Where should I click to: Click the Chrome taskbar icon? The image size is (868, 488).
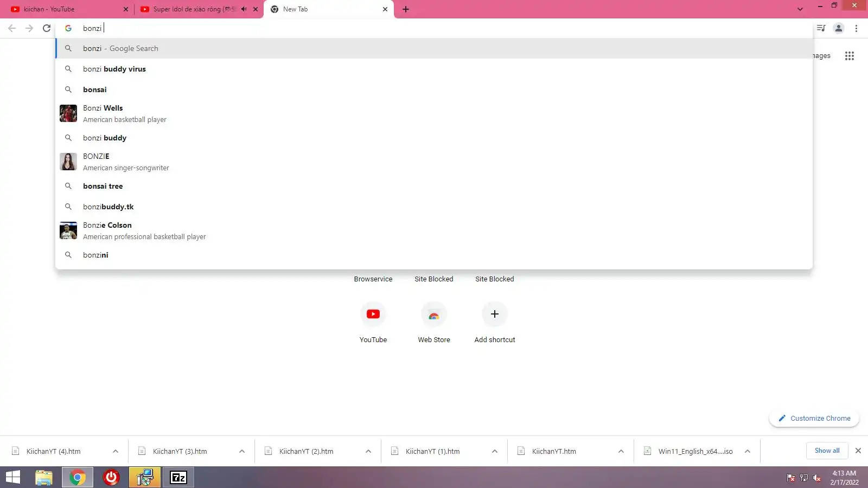pyautogui.click(x=77, y=477)
